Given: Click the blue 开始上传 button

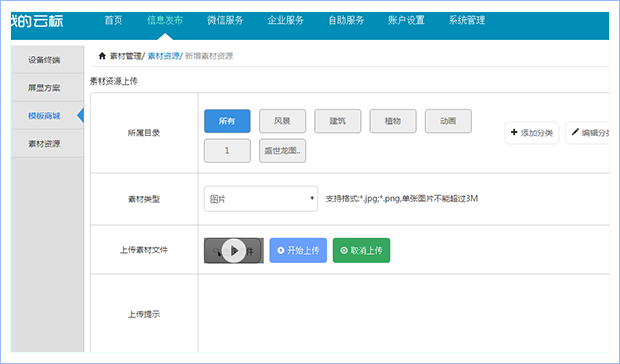Looking at the screenshot, I should 298,250.
